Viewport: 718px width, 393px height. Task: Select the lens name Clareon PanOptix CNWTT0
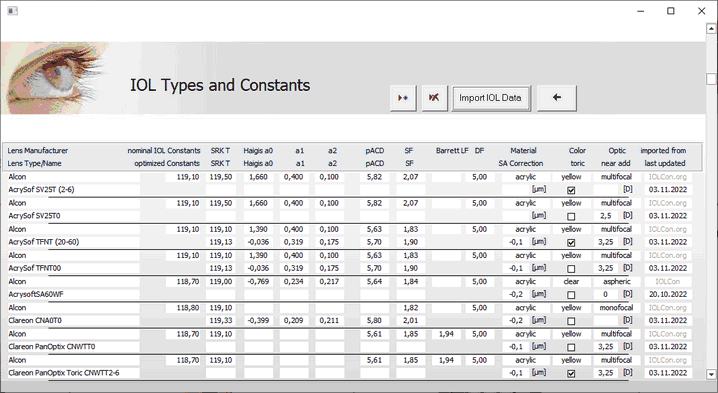[x=74, y=347]
